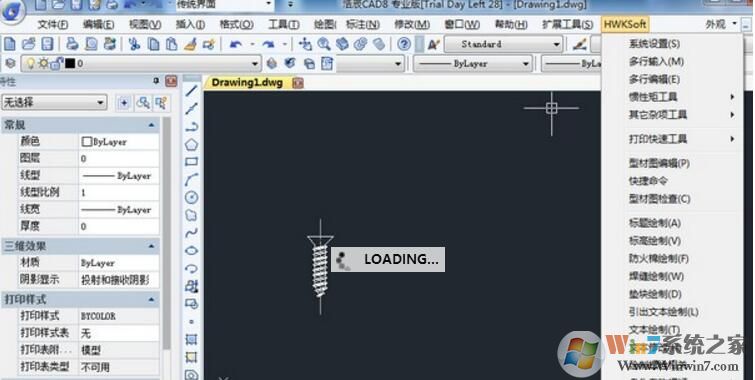Select the Arc draw tool
This screenshot has width=755, height=380.
point(192,180)
